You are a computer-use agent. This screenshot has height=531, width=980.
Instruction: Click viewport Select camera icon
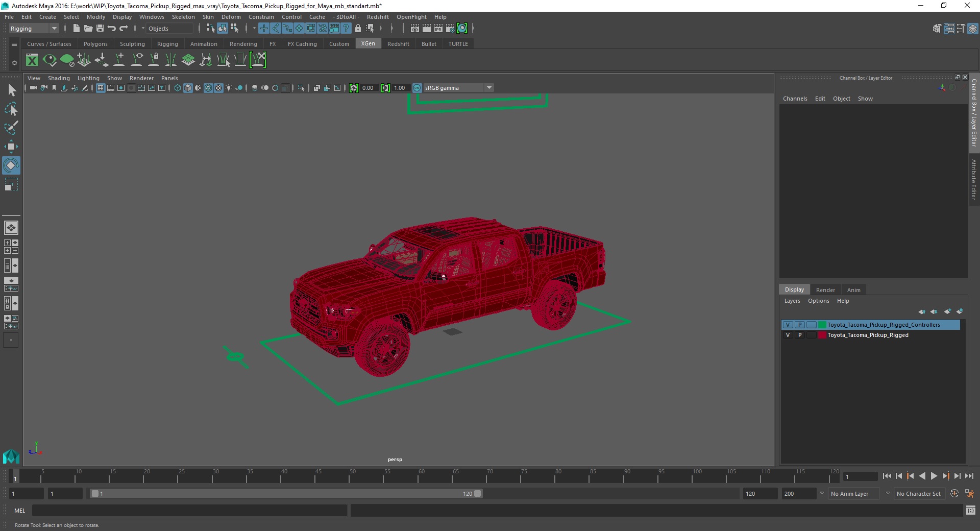(33, 88)
